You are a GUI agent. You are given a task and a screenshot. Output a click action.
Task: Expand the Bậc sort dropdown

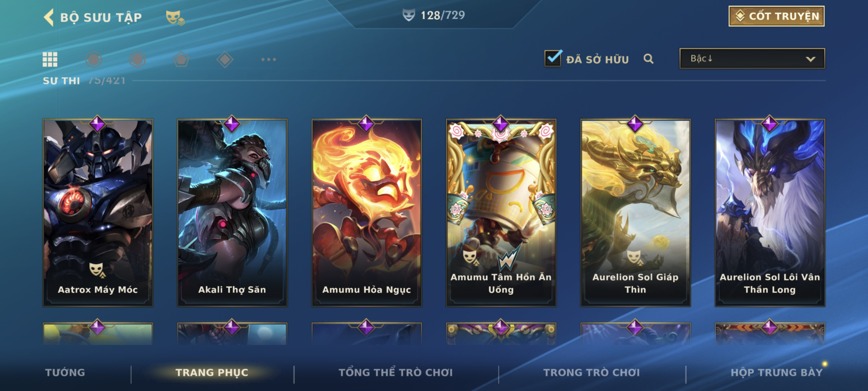752,59
